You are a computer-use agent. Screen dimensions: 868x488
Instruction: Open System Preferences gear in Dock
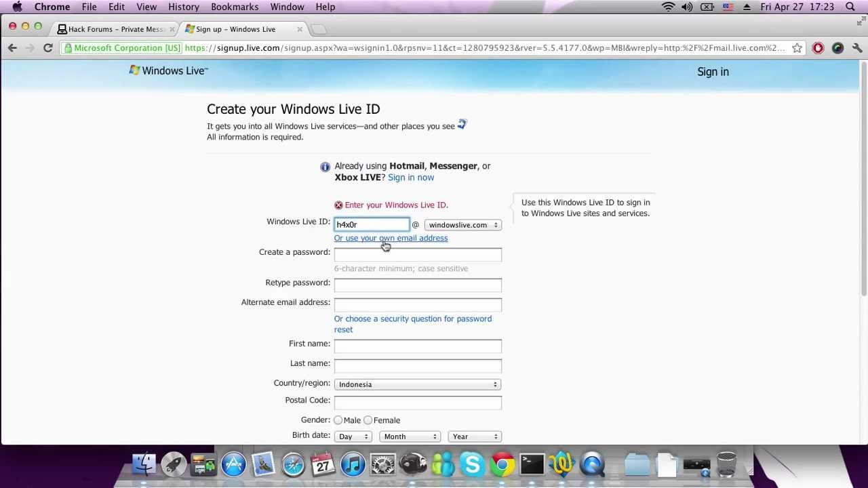coord(382,464)
